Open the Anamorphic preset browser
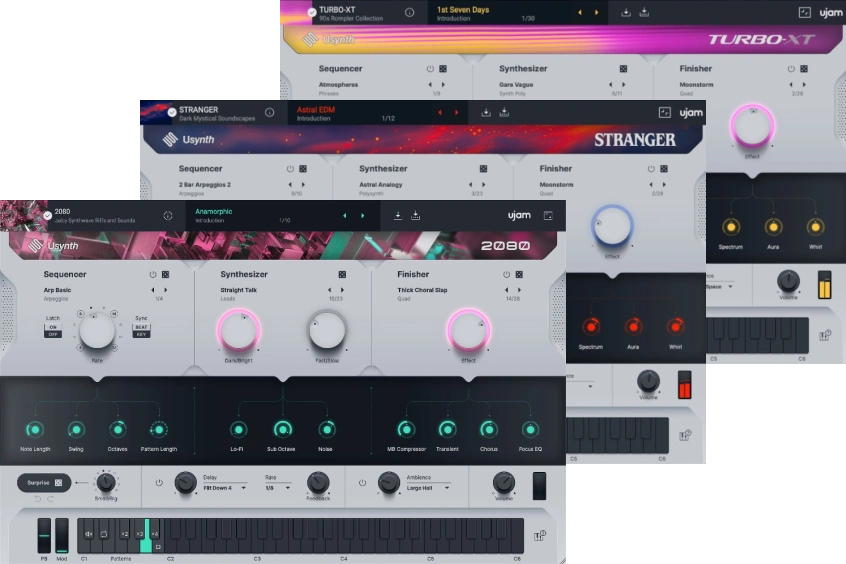This screenshot has height=564, width=846. pyautogui.click(x=262, y=216)
